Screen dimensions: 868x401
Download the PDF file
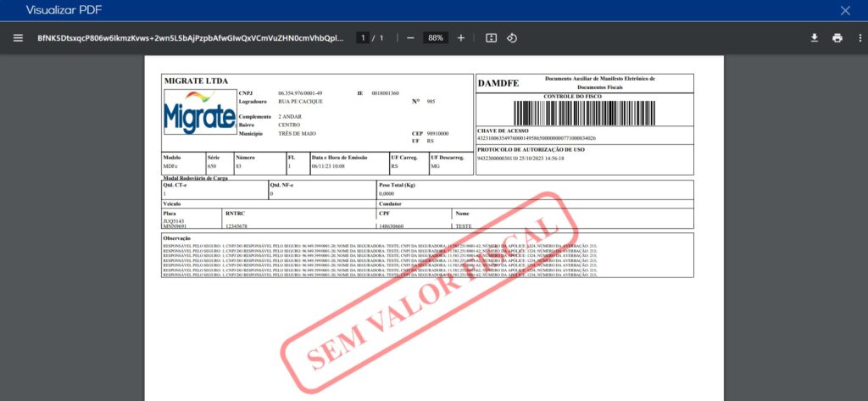click(x=815, y=38)
